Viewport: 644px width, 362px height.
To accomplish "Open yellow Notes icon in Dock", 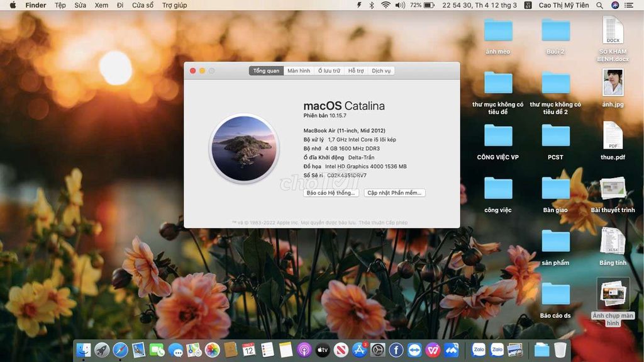I will coord(286,350).
